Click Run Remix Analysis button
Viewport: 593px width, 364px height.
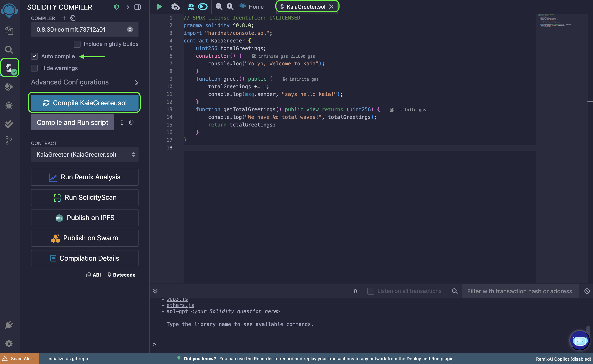click(85, 177)
